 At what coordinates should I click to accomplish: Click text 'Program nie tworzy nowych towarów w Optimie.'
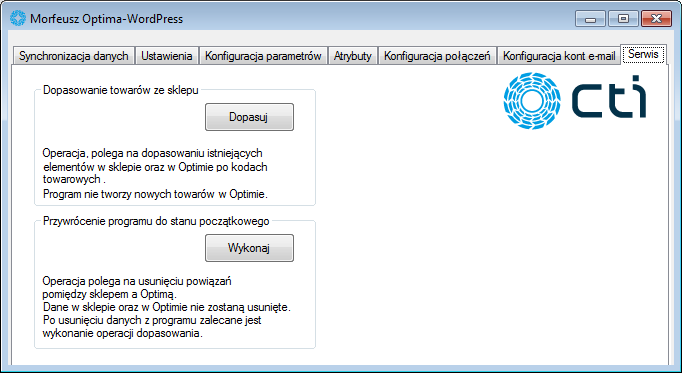(x=155, y=194)
